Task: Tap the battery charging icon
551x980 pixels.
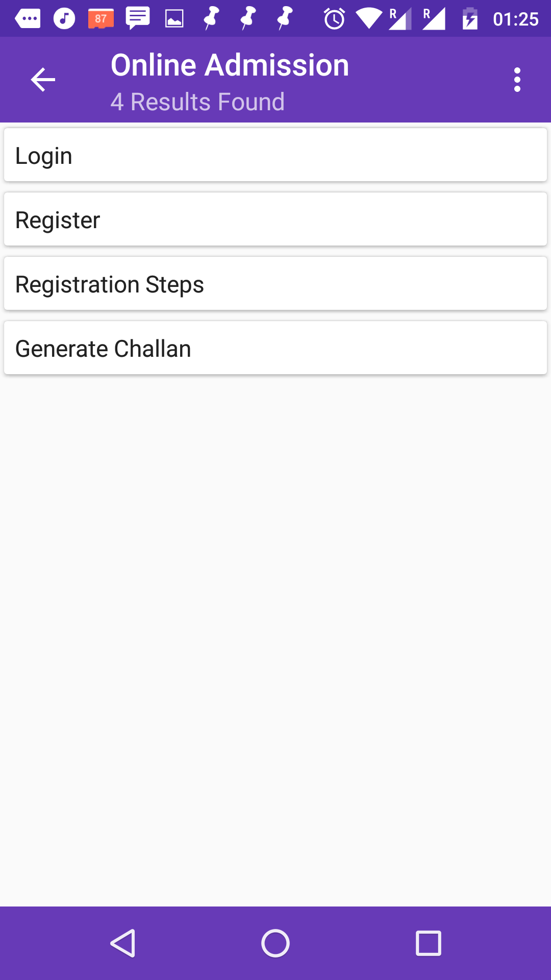Action: [470, 19]
